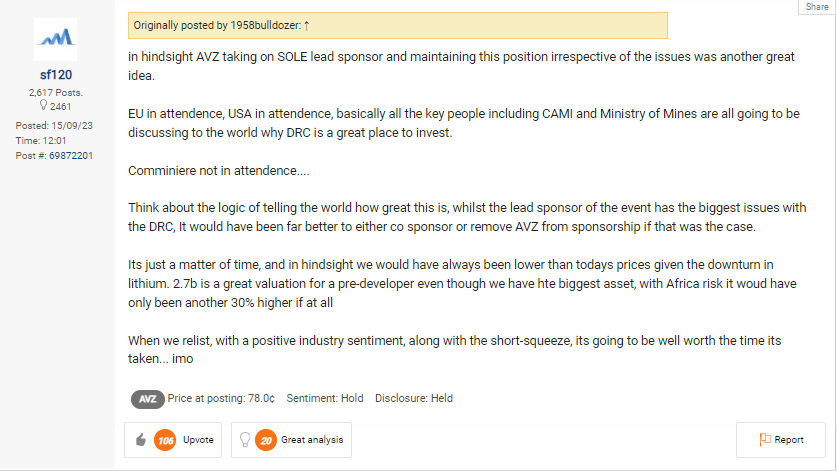837x471 pixels.
Task: View the user's 2,617 Posts count
Action: [56, 92]
